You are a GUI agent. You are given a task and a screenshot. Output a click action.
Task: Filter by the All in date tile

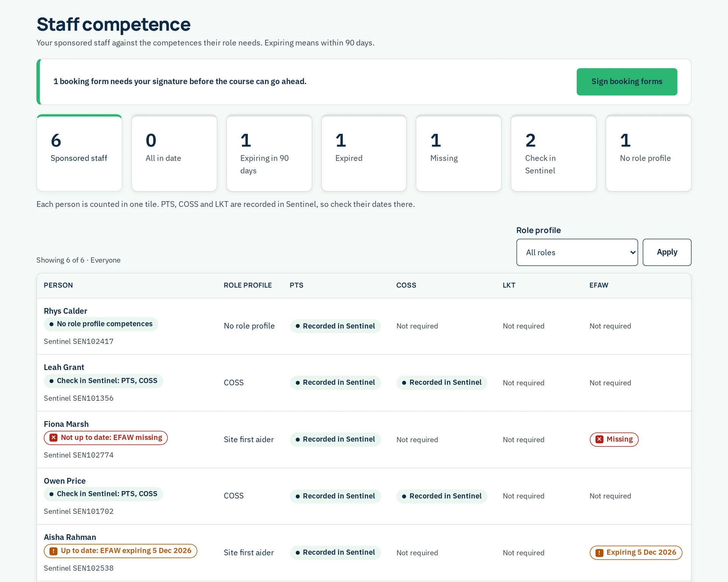[x=174, y=153]
